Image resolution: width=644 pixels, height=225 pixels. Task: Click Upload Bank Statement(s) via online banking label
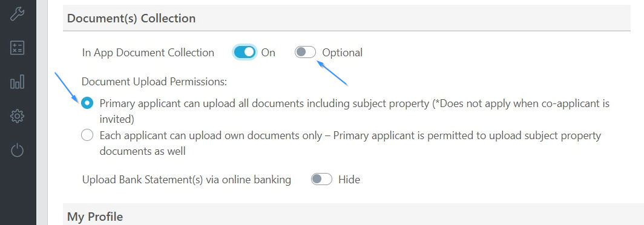click(x=186, y=180)
